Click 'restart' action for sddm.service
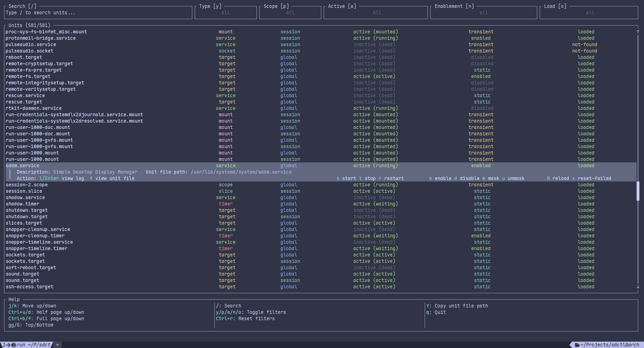The image size is (644, 348). [x=391, y=178]
